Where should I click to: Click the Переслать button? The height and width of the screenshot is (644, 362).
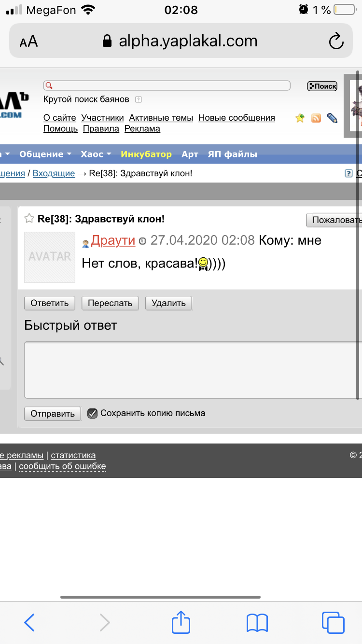[x=110, y=303]
